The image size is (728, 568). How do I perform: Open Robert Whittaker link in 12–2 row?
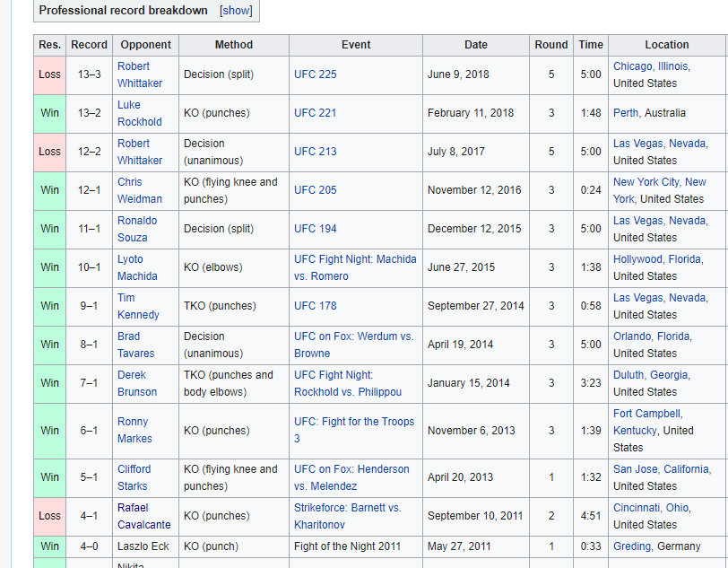coord(139,152)
